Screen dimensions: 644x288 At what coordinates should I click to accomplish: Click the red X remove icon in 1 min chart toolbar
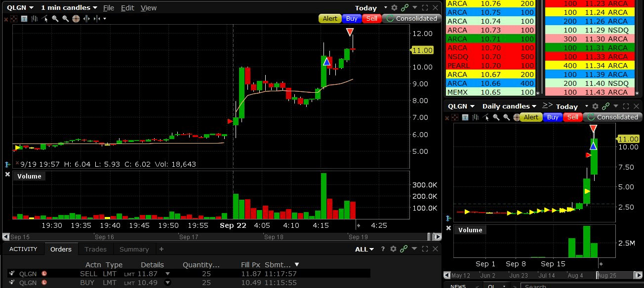6,19
